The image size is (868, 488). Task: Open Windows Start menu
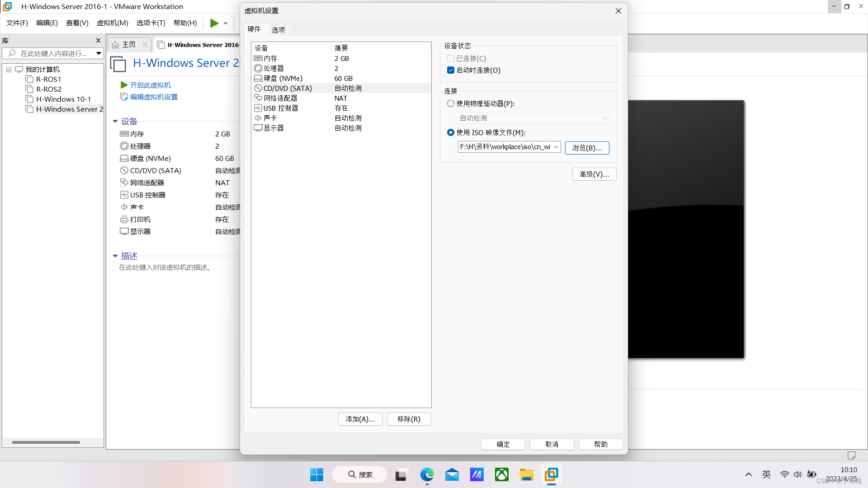(316, 474)
